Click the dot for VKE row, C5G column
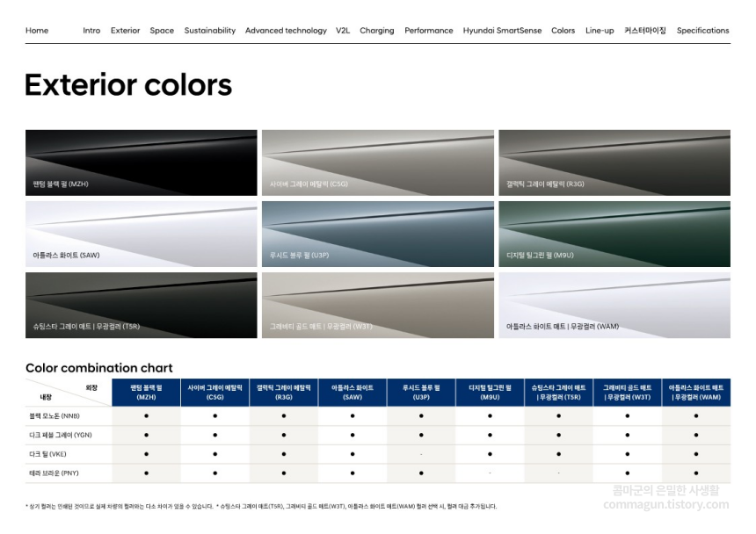 pyautogui.click(x=215, y=454)
